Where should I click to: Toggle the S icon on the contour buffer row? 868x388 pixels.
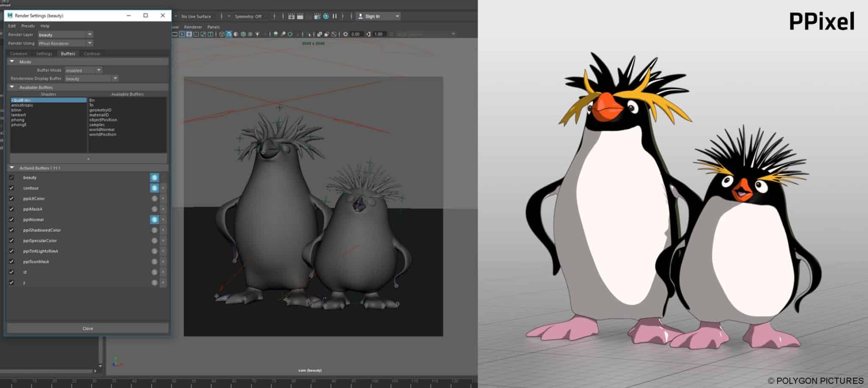pos(154,188)
